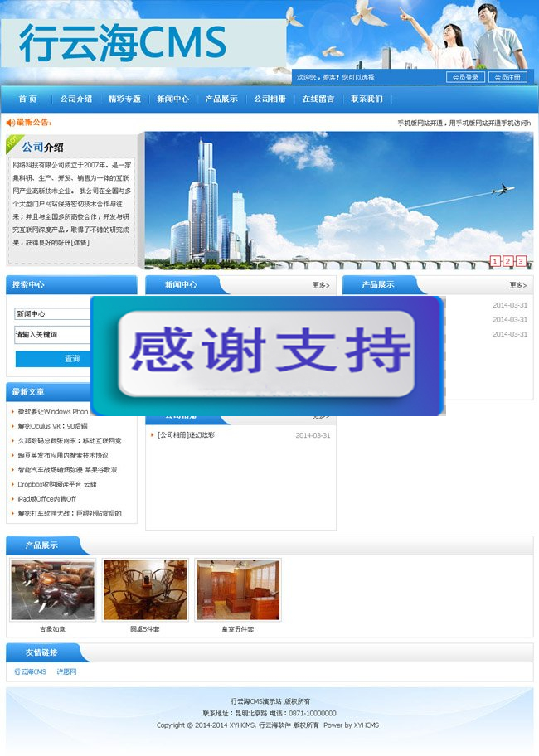The width and height of the screenshot is (539, 756).
Task: Open 更多 link in 新闻中心 panel
Action: tap(321, 285)
